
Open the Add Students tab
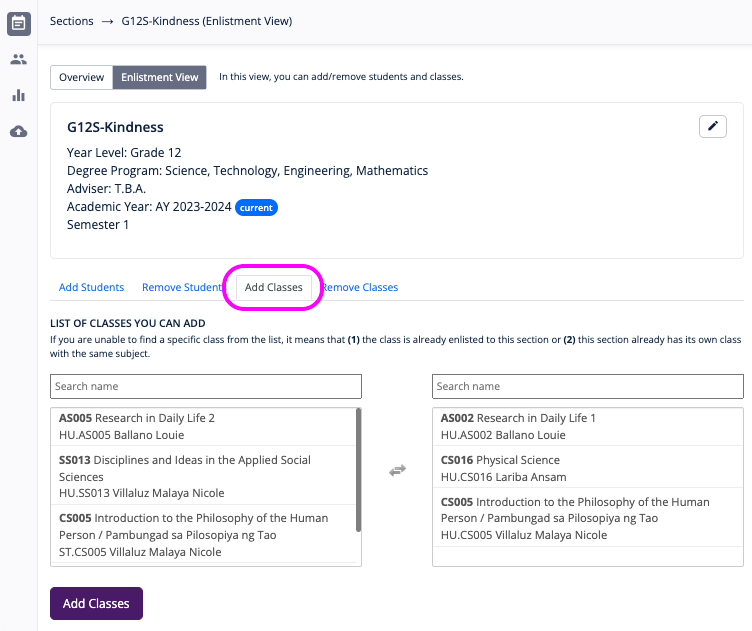(91, 287)
